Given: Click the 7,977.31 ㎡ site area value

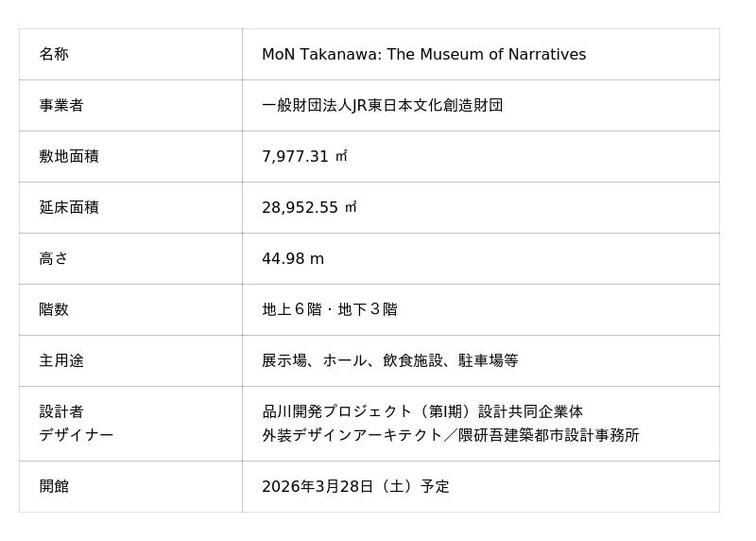Looking at the screenshot, I should pyautogui.click(x=304, y=157).
